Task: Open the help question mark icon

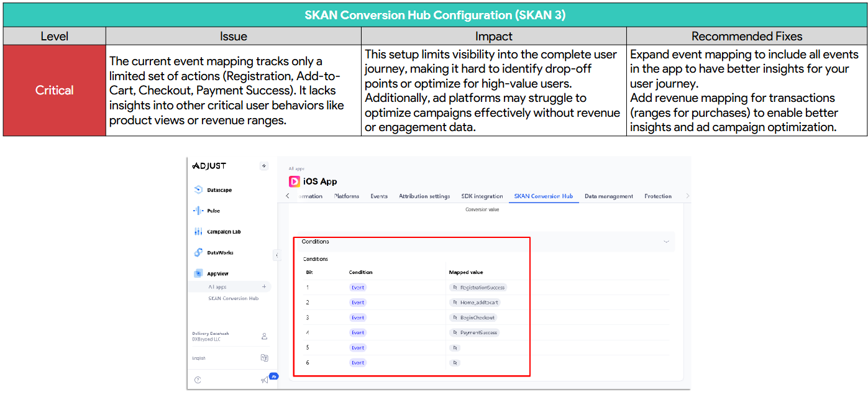Action: coord(198,380)
